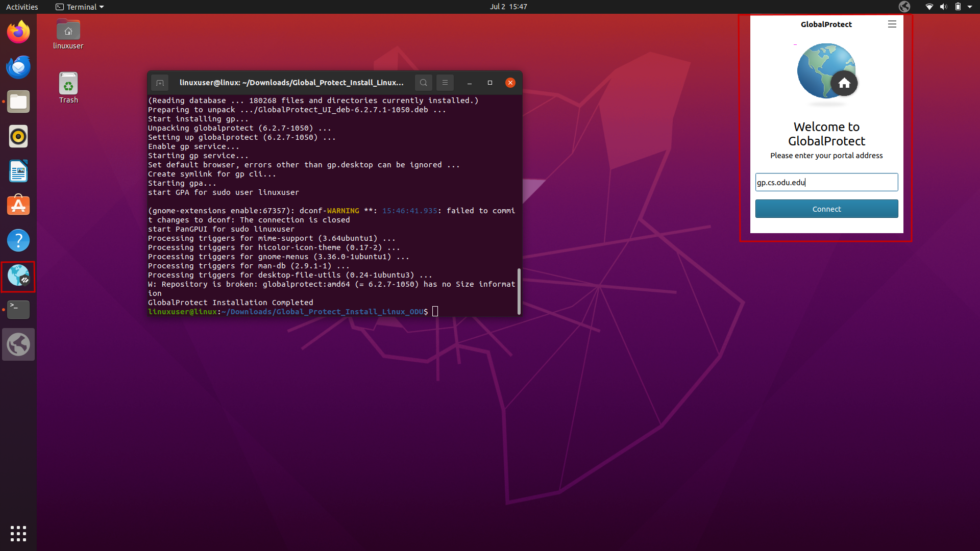The image size is (980, 551).
Task: Click the 'Welcome to GlobalProtect' heading
Action: tap(827, 134)
